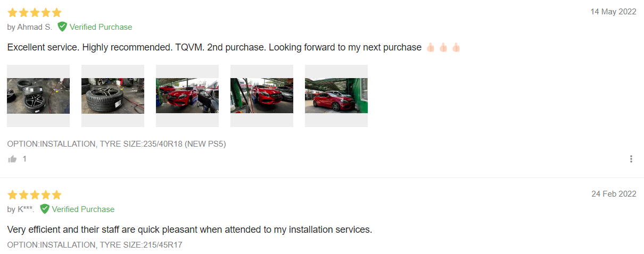Click Verified Purchase label on K***'s review

pyautogui.click(x=83, y=209)
